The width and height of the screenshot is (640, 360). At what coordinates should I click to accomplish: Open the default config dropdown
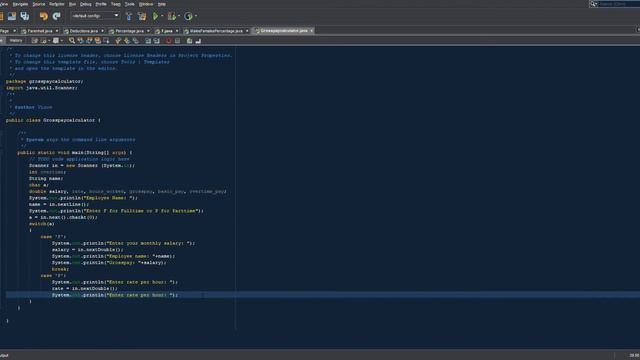(x=96, y=16)
